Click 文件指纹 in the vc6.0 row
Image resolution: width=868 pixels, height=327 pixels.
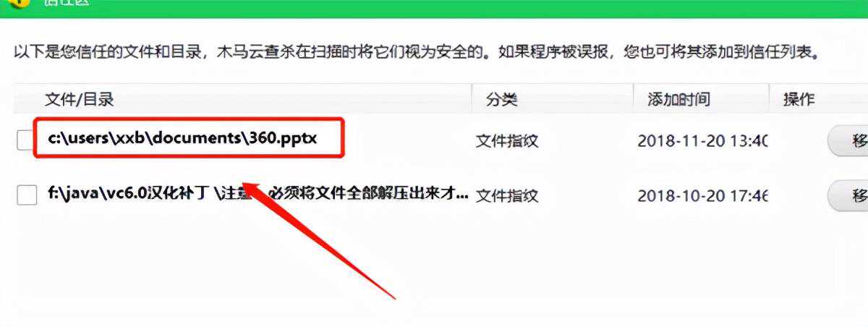507,195
